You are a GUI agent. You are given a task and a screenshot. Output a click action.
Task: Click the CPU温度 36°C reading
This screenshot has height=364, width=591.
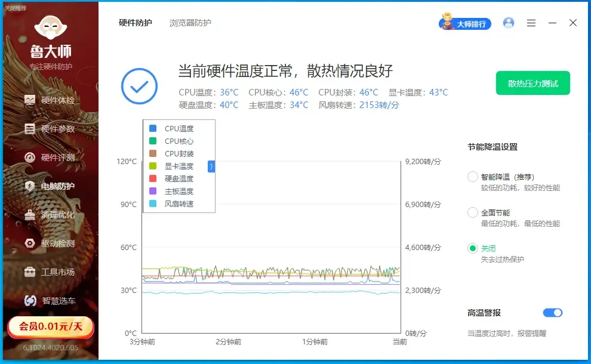(x=208, y=92)
